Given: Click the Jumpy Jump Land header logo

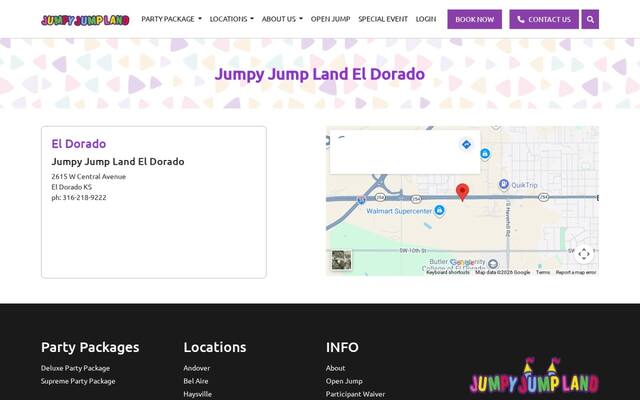Looking at the screenshot, I should pyautogui.click(x=85, y=20).
